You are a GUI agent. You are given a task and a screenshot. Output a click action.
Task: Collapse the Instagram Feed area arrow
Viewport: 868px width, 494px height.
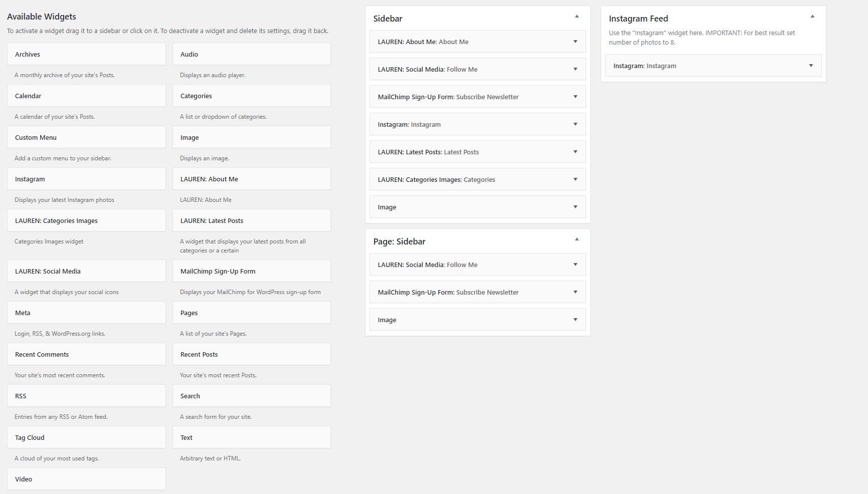coord(812,17)
